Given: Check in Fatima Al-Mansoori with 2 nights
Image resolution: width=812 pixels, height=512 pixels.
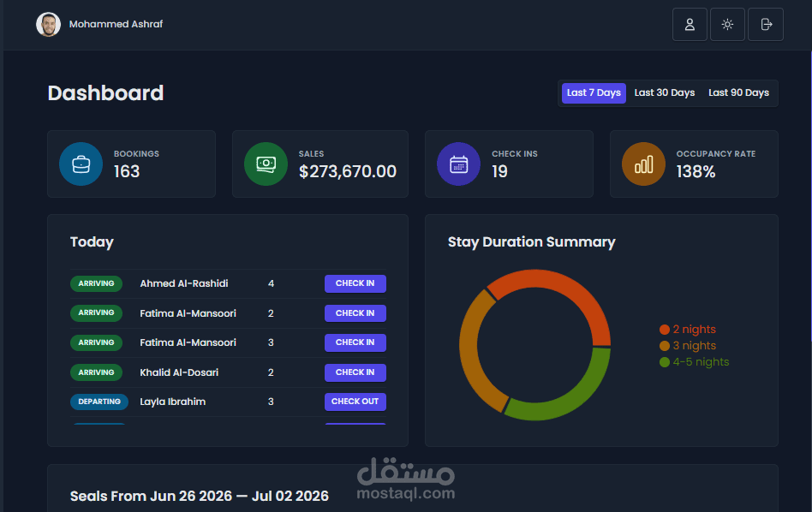Looking at the screenshot, I should (x=355, y=313).
